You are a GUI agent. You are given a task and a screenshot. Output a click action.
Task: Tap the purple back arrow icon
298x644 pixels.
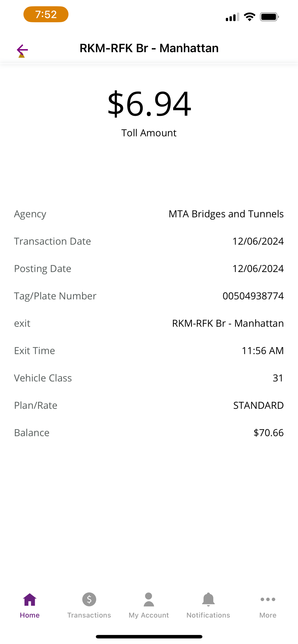[x=22, y=50]
